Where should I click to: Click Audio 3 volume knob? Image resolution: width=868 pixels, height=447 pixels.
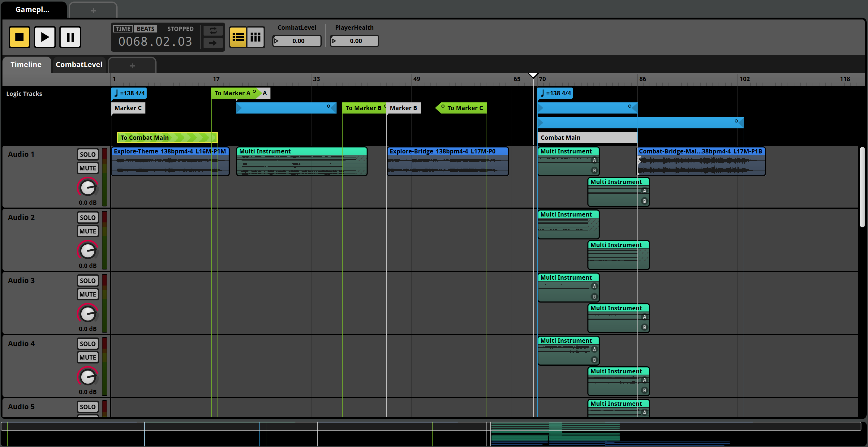click(88, 314)
